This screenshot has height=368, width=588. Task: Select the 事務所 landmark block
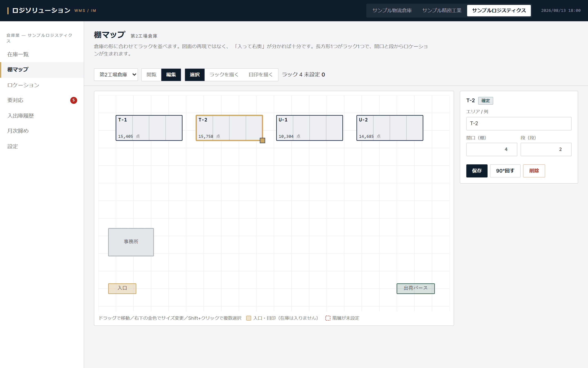[x=131, y=242]
